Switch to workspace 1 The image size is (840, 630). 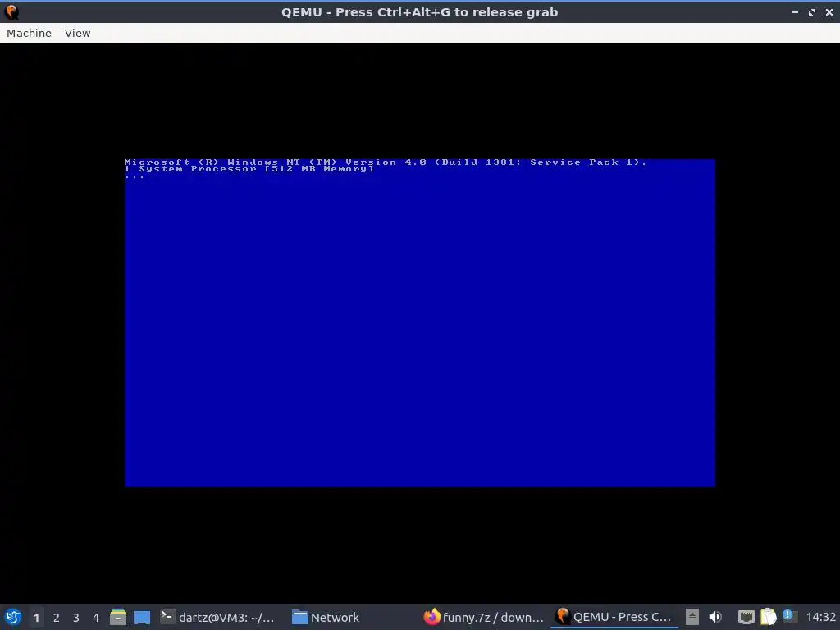point(36,618)
